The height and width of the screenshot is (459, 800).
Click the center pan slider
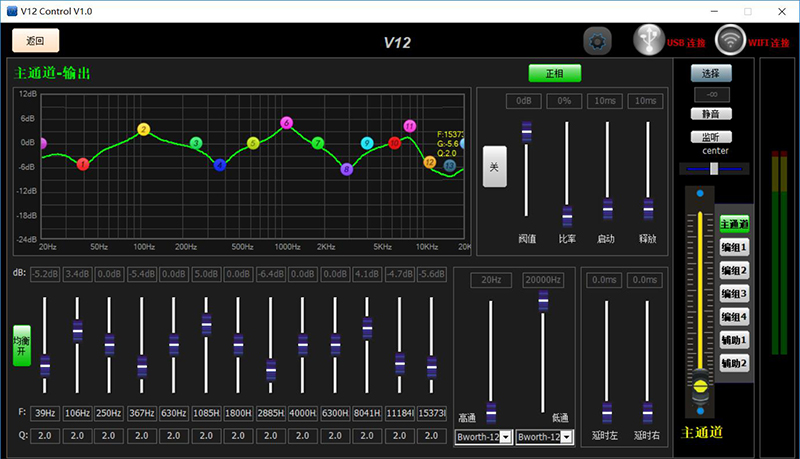(x=713, y=168)
